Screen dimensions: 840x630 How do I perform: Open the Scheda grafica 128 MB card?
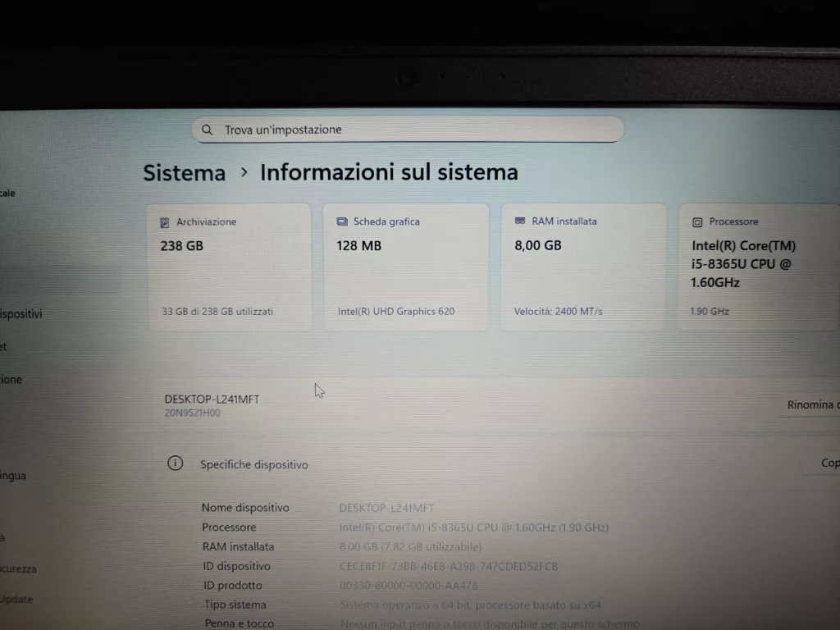tap(406, 267)
